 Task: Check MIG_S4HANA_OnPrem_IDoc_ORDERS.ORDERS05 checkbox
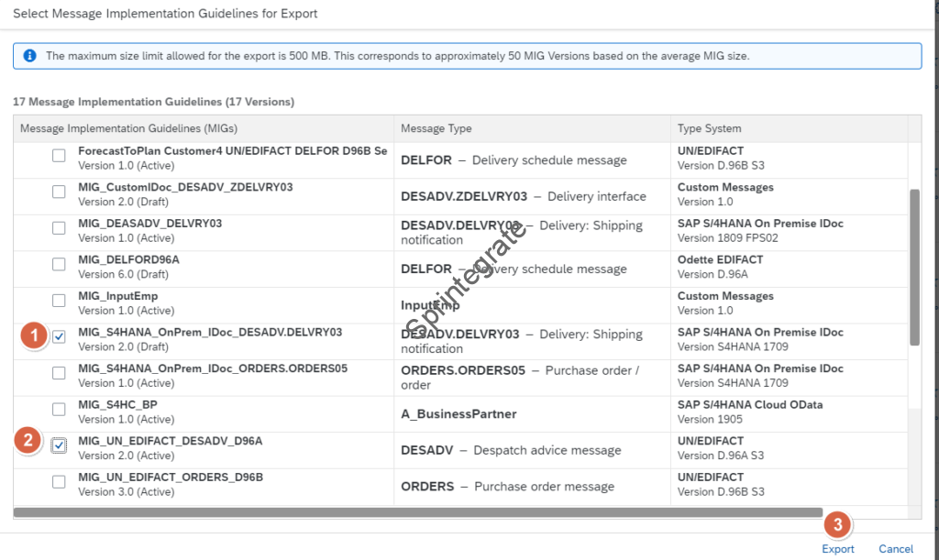(59, 373)
